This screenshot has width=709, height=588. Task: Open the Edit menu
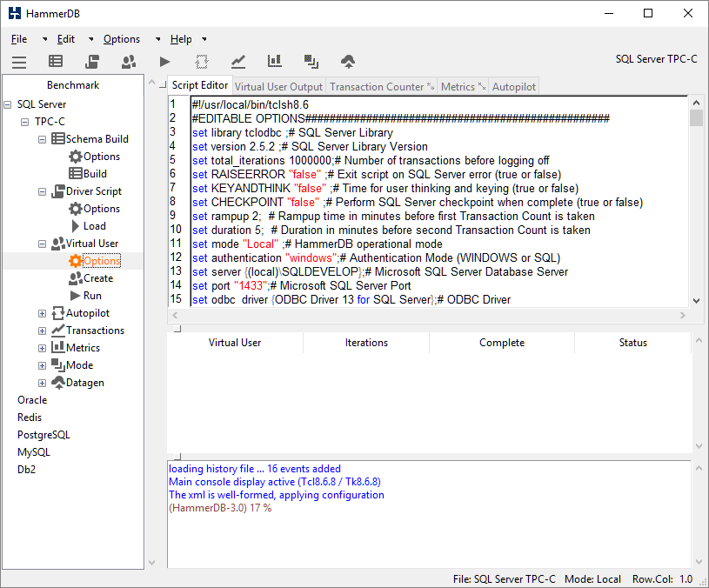click(x=65, y=39)
